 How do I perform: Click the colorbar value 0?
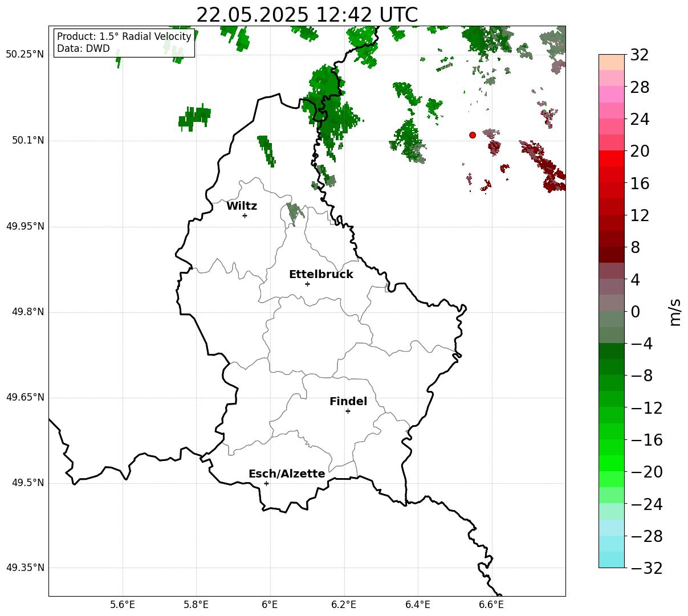(x=635, y=312)
